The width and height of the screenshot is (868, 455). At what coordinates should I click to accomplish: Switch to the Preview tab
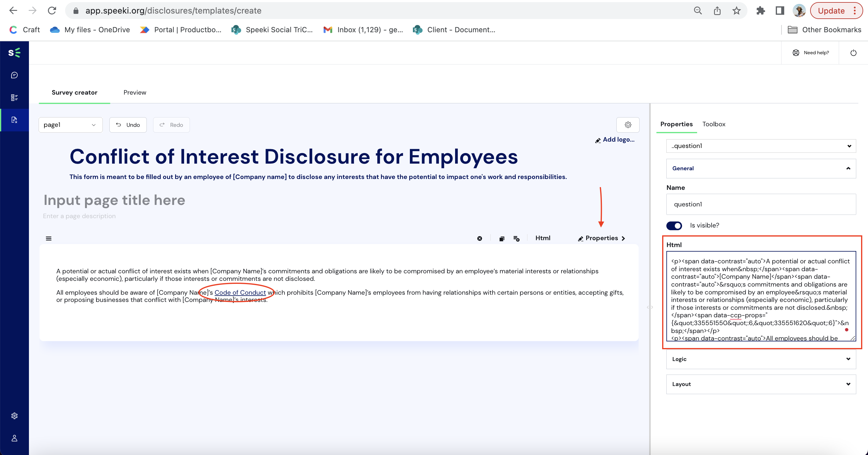pos(134,93)
